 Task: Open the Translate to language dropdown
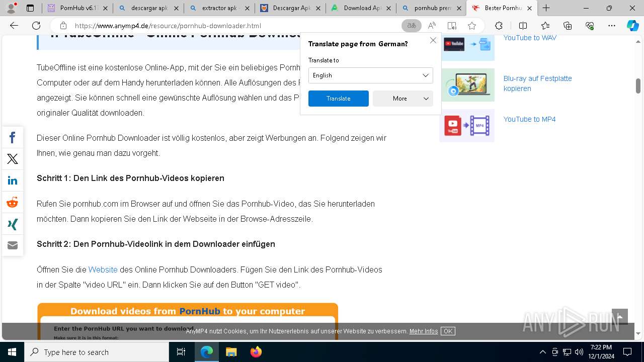[370, 75]
